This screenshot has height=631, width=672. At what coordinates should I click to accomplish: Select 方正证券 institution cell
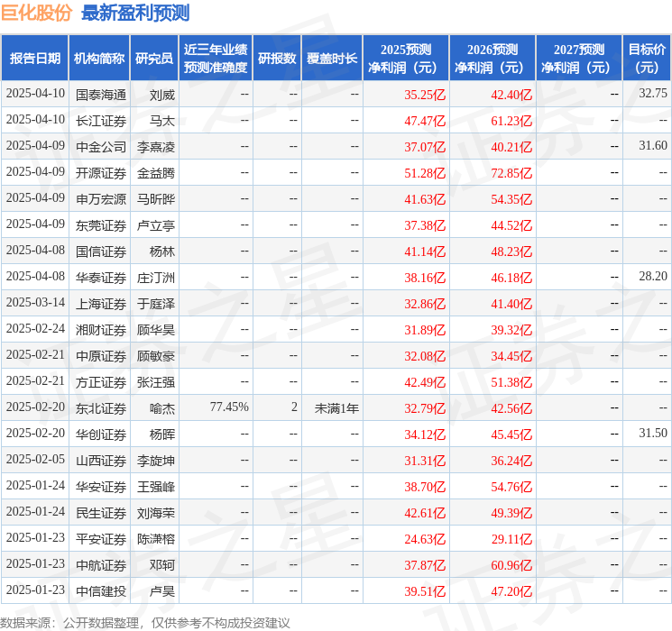tap(101, 382)
